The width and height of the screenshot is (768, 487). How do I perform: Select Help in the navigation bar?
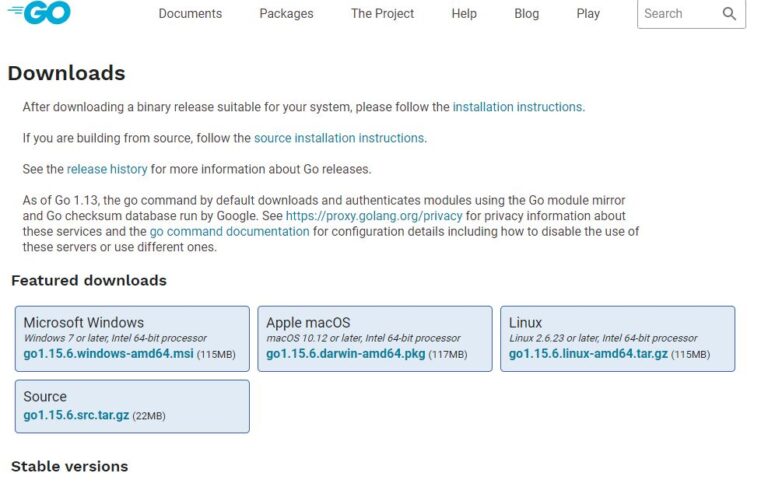pos(464,14)
